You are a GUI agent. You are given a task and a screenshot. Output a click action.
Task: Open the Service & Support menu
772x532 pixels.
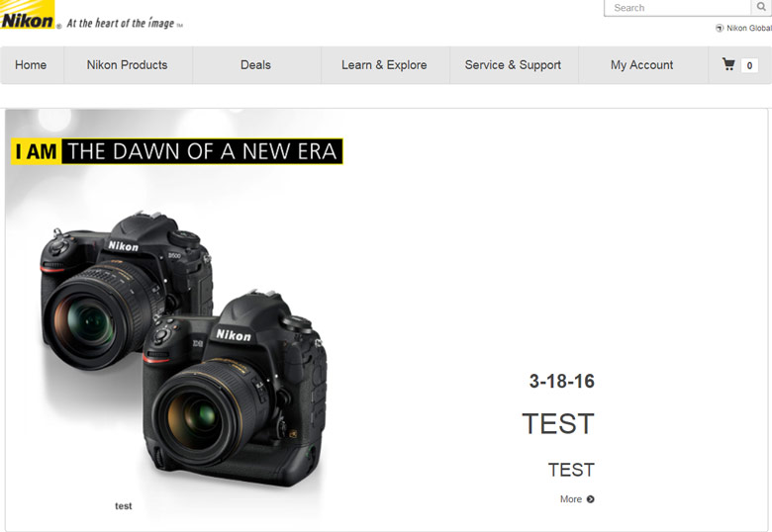click(x=513, y=65)
